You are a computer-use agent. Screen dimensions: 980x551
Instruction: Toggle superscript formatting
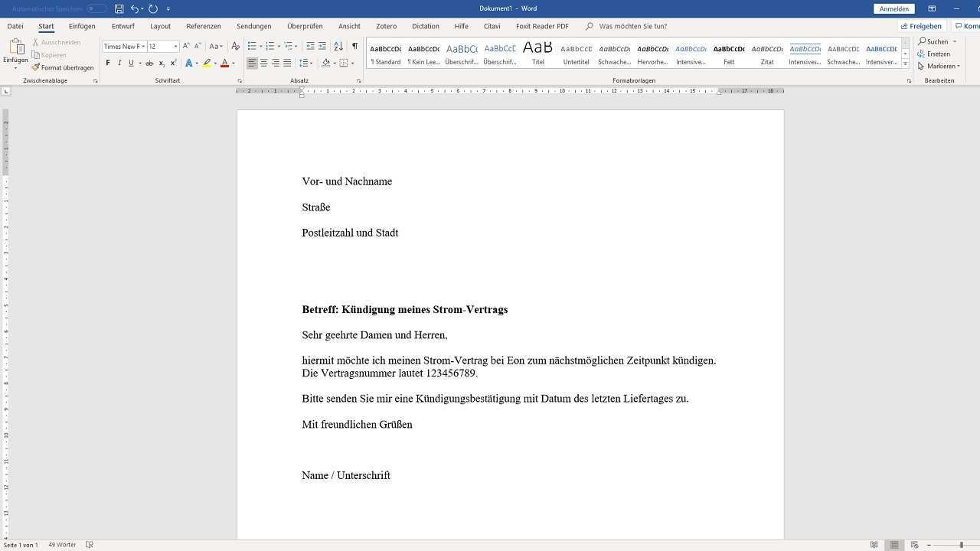point(174,63)
